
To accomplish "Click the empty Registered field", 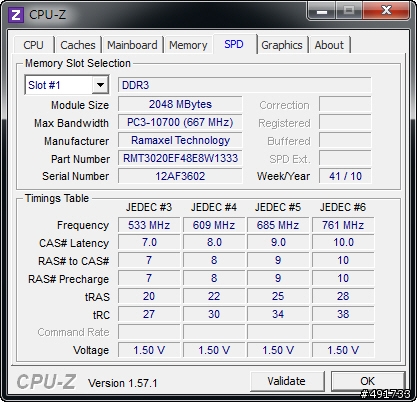I will tap(345, 122).
